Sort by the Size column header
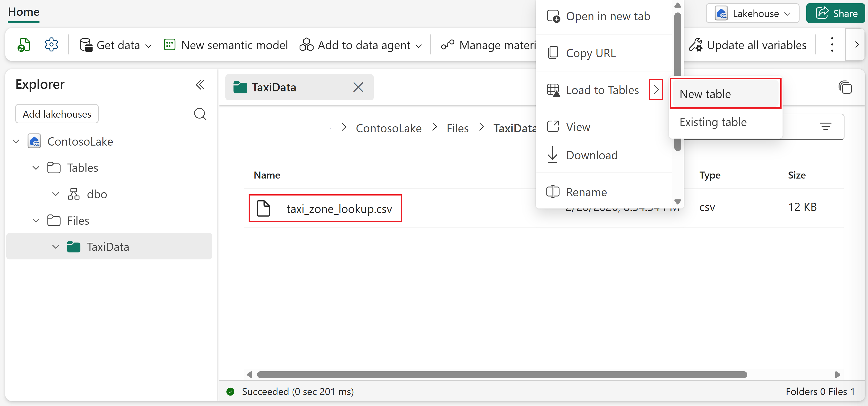 (x=797, y=175)
